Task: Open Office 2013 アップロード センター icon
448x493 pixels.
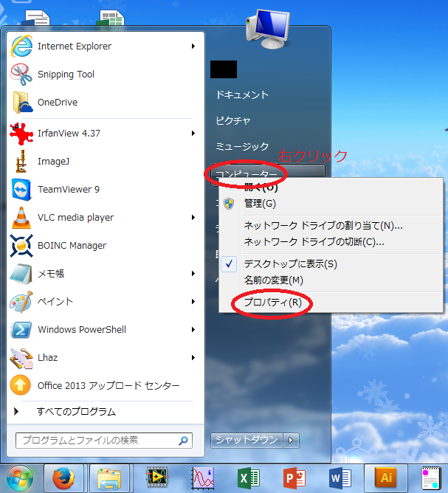Action: coord(21,385)
